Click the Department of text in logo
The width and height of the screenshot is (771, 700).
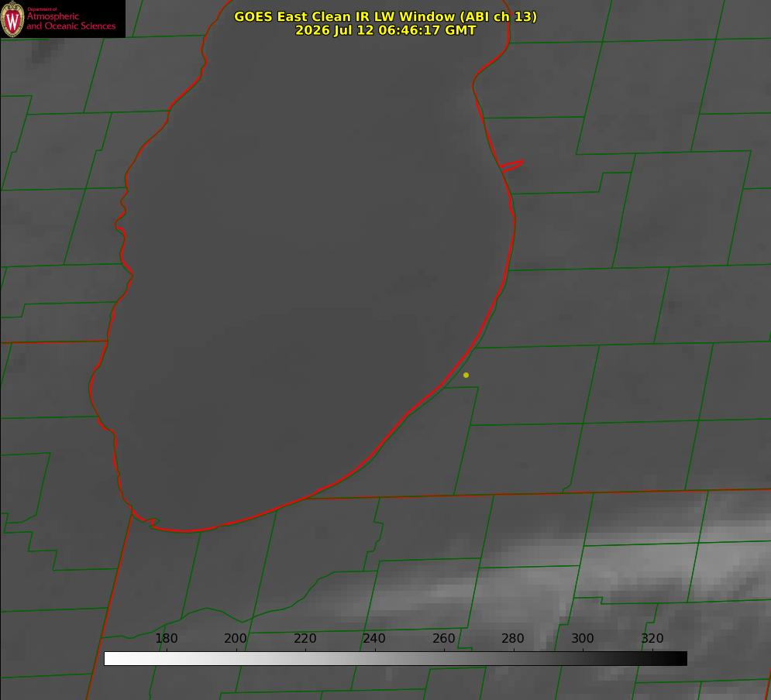tap(42, 9)
